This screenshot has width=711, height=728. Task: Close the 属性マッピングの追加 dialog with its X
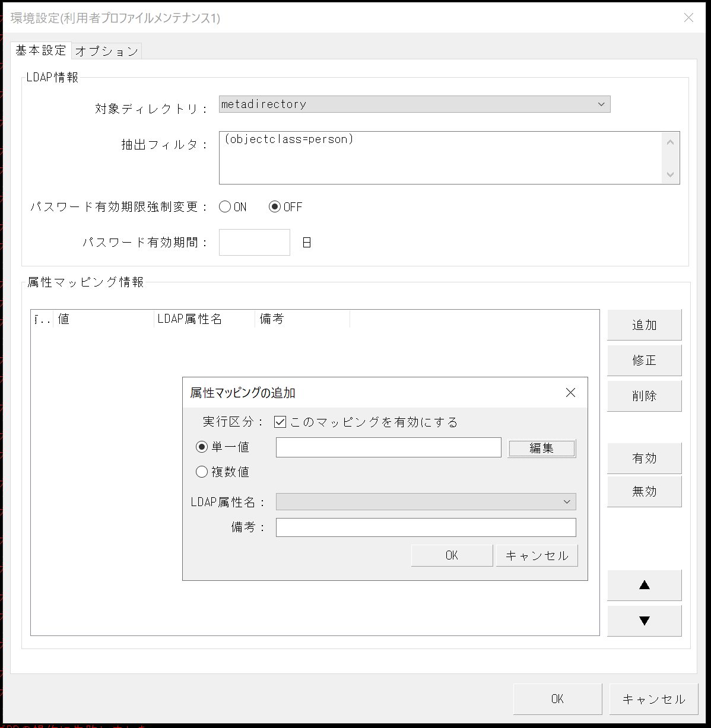(570, 392)
